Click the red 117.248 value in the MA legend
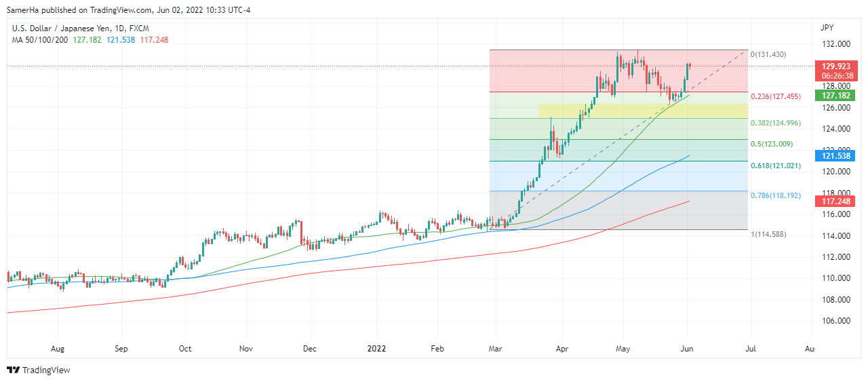The height and width of the screenshot is (382, 868). tap(154, 40)
